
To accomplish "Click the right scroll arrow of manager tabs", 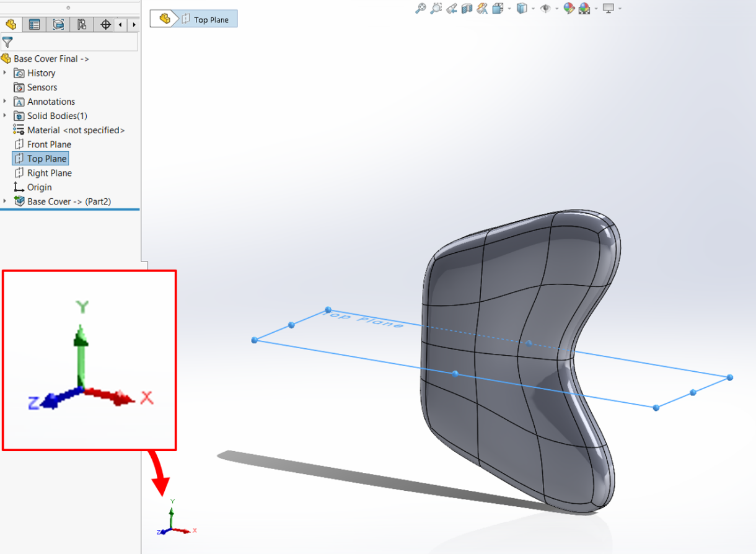I will pos(134,25).
